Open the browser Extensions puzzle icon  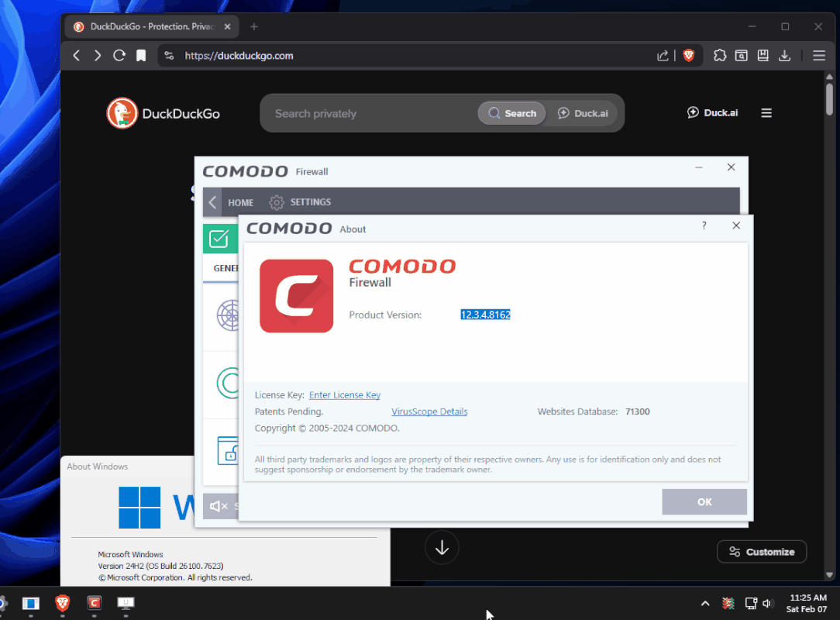(720, 56)
